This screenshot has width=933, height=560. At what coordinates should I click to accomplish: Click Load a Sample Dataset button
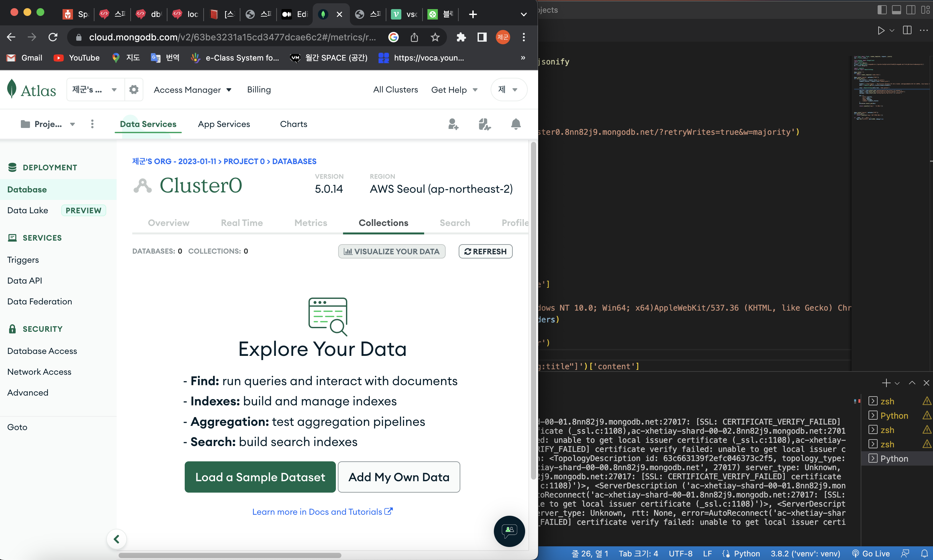(x=260, y=477)
